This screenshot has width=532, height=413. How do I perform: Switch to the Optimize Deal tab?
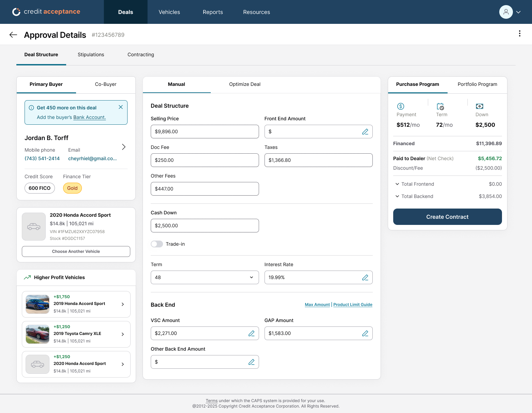point(245,84)
